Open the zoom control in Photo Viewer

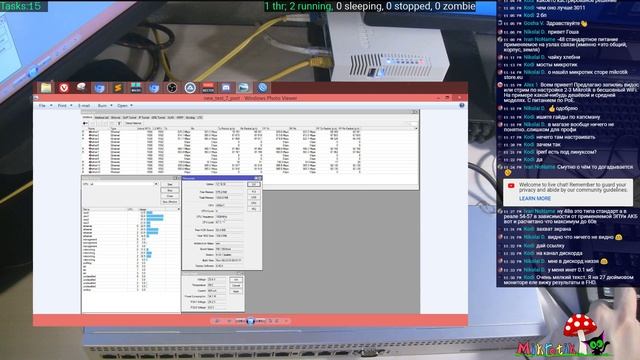tap(217, 321)
